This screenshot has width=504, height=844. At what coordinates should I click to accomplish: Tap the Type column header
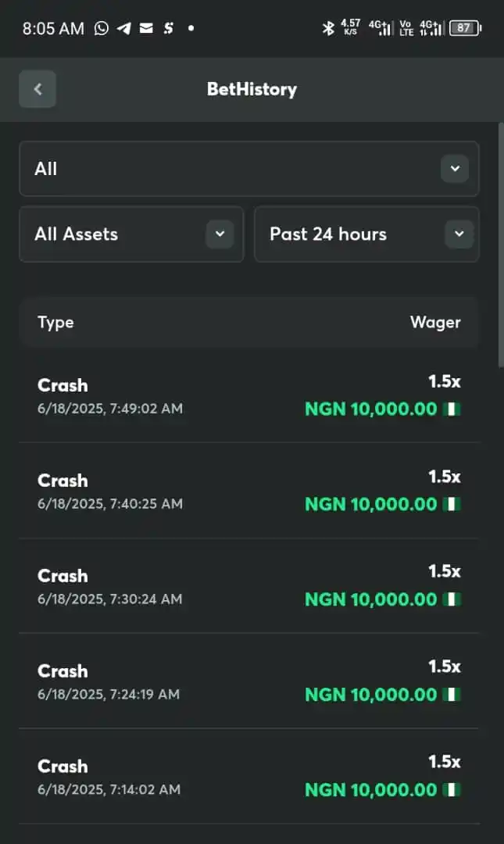click(55, 323)
